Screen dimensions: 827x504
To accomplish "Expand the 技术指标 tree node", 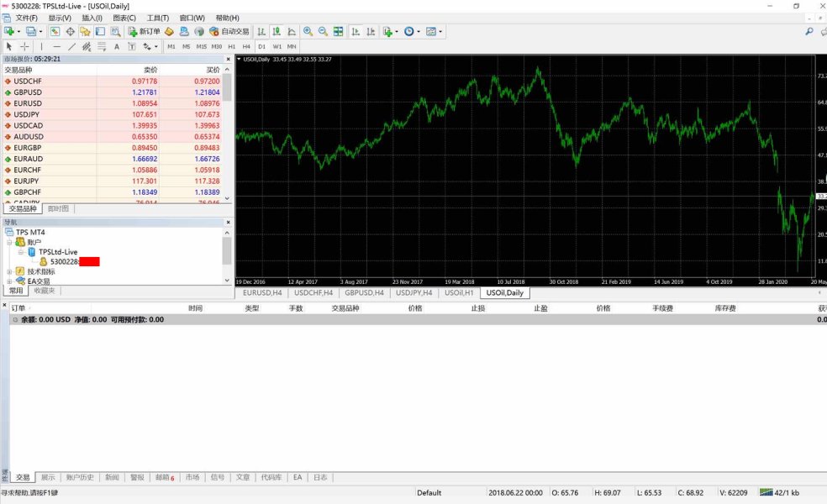I will click(x=9, y=271).
